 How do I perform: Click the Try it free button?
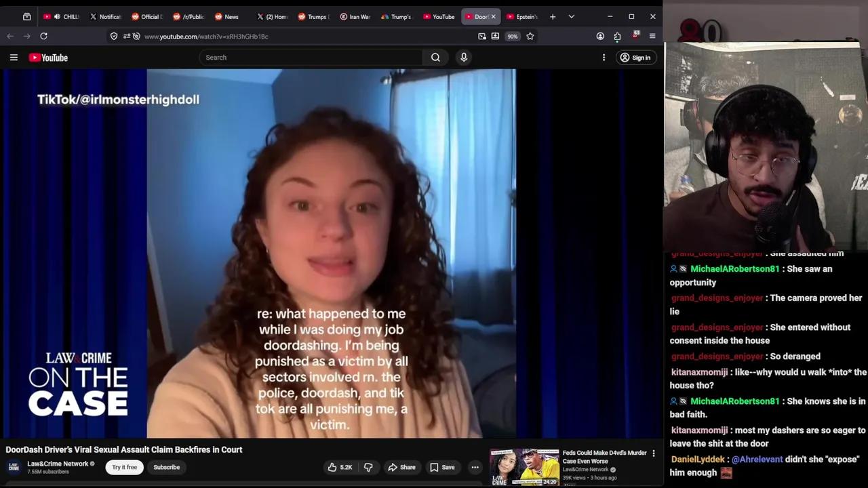(125, 467)
